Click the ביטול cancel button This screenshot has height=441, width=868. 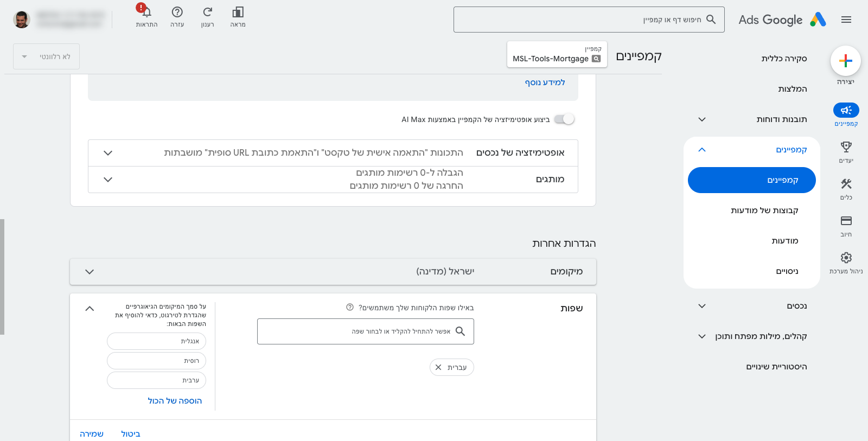(130, 434)
